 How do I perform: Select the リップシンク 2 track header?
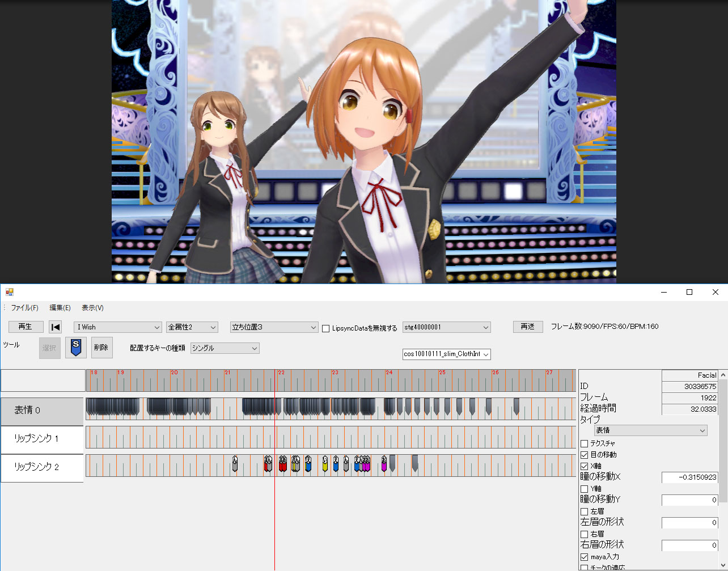pos(42,468)
